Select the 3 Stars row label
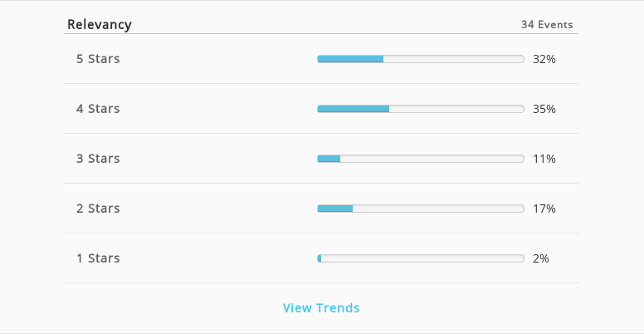 tap(98, 159)
